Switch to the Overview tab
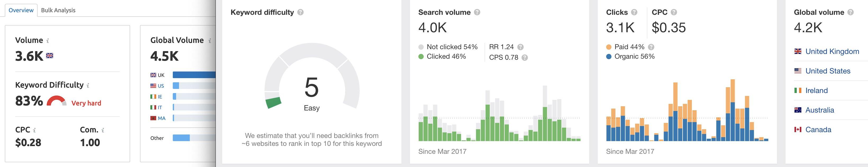This screenshot has width=868, height=167. (21, 10)
